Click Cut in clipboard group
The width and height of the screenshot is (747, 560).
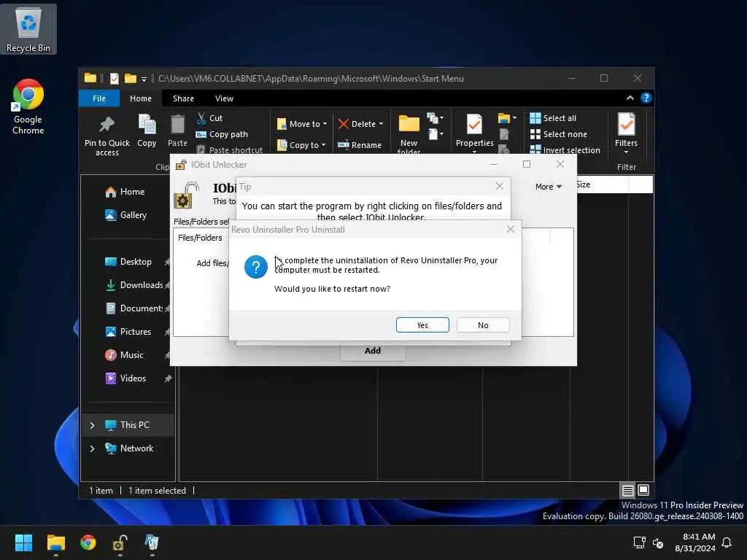209,118
